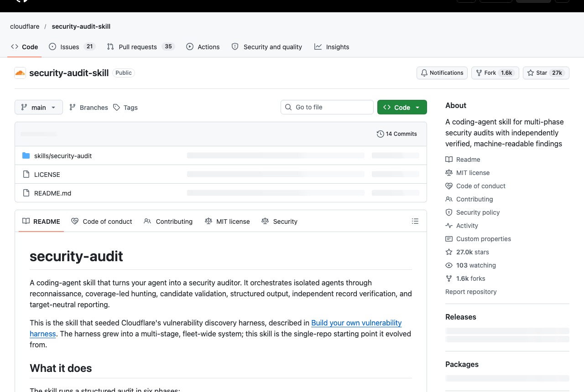
Task: View Branches list
Action: click(89, 107)
